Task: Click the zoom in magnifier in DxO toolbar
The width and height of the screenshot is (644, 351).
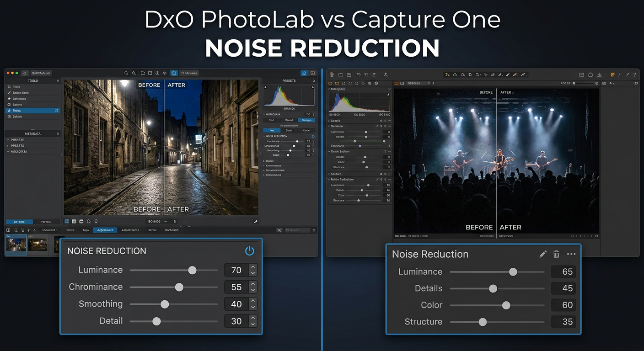Action: coord(126,73)
